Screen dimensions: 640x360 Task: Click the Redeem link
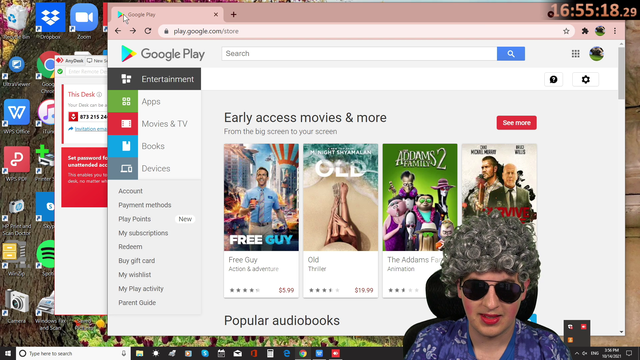(x=130, y=247)
